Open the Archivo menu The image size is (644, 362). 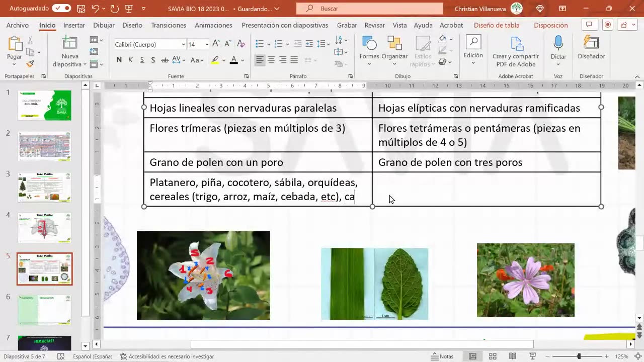point(18,25)
